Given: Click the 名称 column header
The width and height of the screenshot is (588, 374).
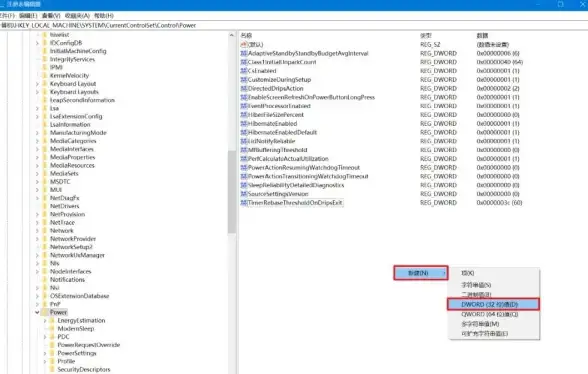Looking at the screenshot, I should (246, 35).
